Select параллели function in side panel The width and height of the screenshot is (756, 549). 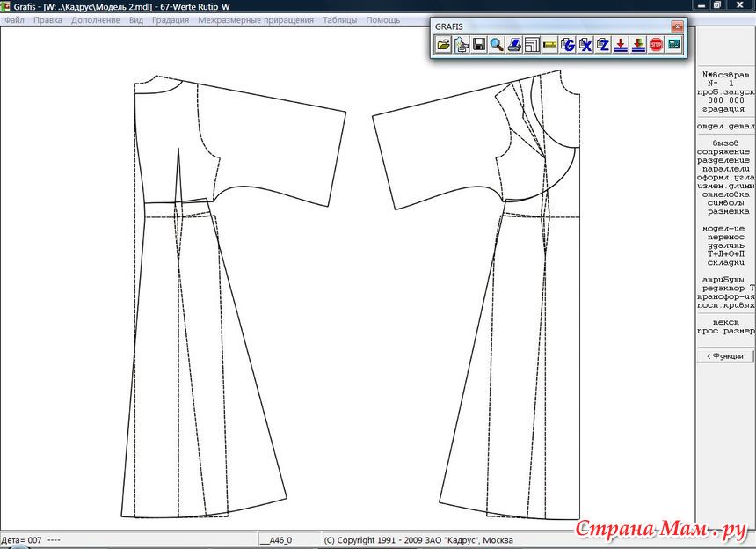[725, 169]
